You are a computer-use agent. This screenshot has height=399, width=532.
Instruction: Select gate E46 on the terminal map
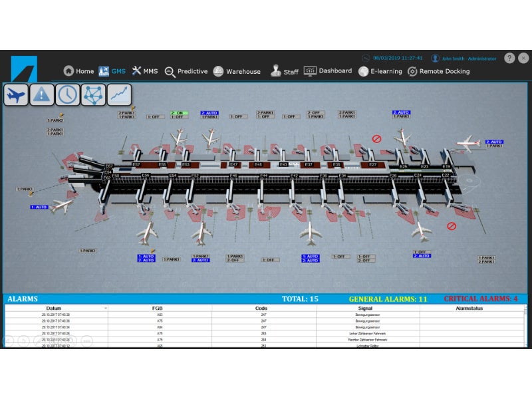[x=233, y=176]
